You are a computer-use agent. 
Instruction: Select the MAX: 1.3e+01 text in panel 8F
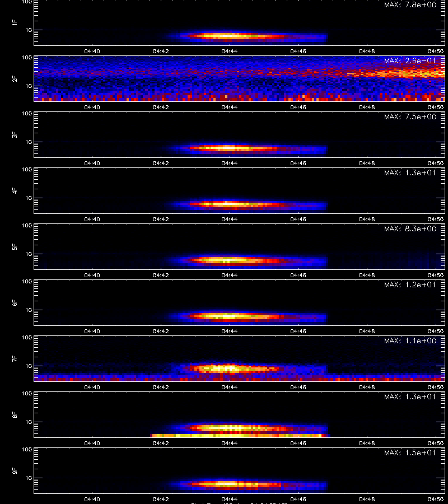[x=410, y=396]
